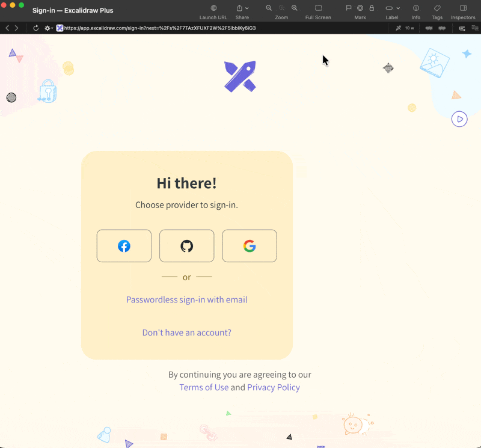Image resolution: width=481 pixels, height=448 pixels.
Task: Click the Info toolbar icon
Action: point(416,8)
